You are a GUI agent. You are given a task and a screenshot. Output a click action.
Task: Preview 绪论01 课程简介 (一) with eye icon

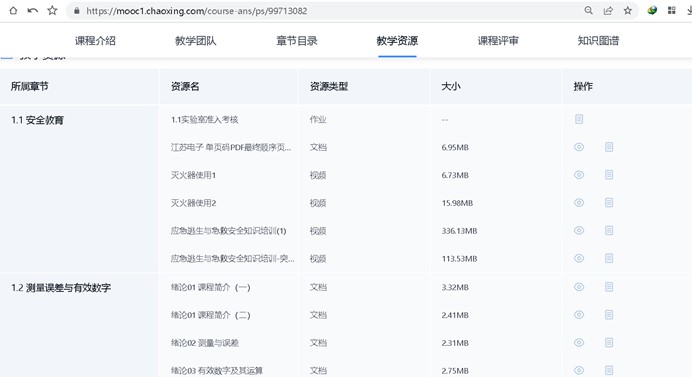(x=579, y=287)
